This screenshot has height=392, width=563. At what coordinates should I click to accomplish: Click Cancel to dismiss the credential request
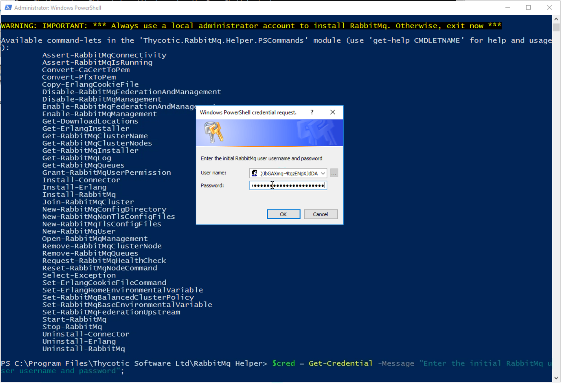[x=320, y=214]
